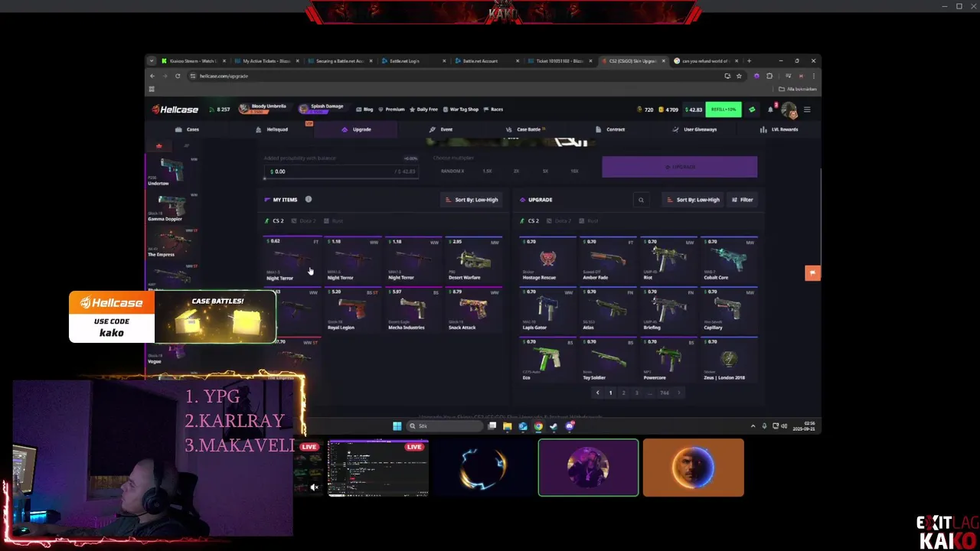
Task: Choose Cobalt Core upgrade item
Action: [730, 260]
